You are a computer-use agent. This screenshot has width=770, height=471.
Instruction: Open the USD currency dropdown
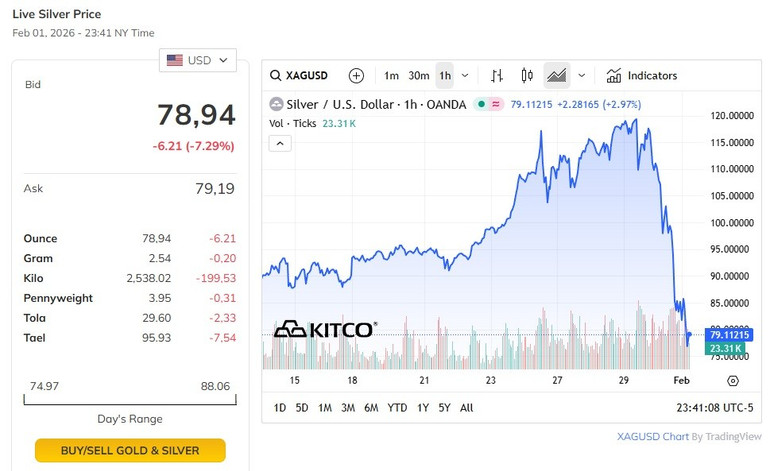click(x=198, y=60)
